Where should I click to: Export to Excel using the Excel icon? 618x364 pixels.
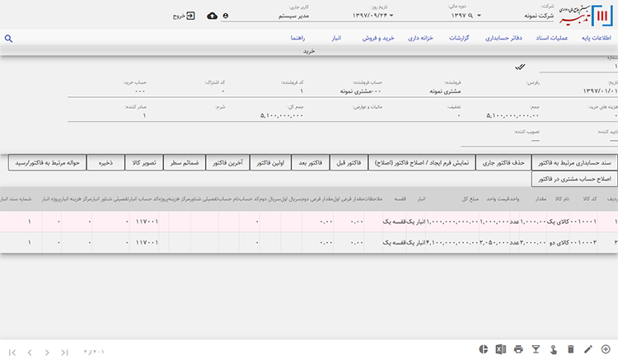(499, 350)
